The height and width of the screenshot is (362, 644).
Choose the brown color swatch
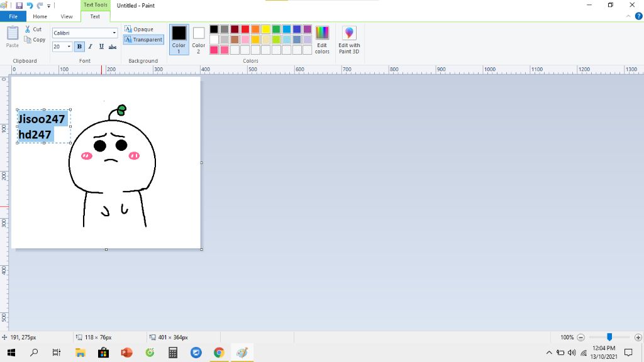click(x=235, y=40)
